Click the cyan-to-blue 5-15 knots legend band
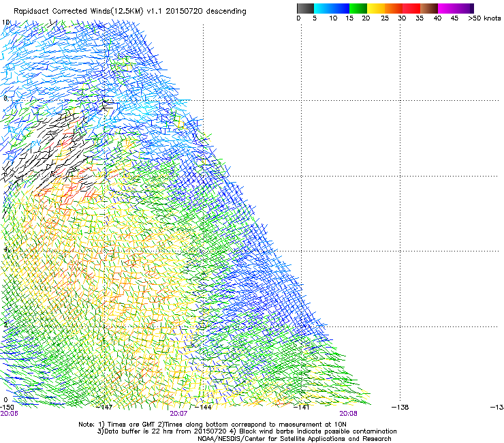504x443 pixels. 332,8
